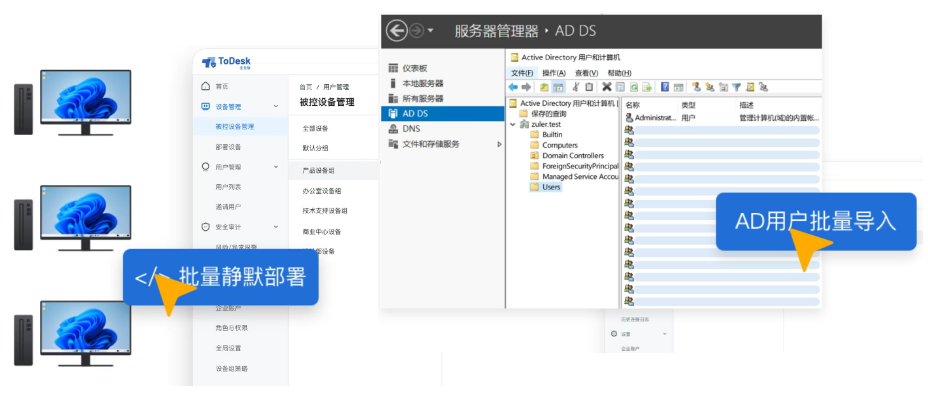This screenshot has height=414, width=928.
Task: Click the AD toolbar back arrow
Action: 514,87
